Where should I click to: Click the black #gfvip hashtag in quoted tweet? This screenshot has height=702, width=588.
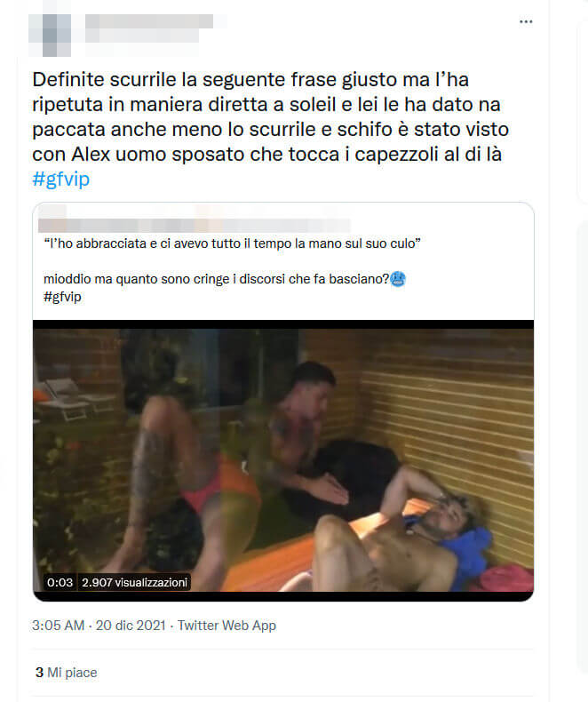coord(62,297)
